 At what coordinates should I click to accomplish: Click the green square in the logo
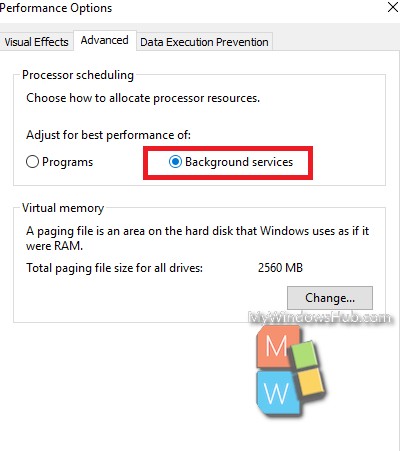click(304, 354)
